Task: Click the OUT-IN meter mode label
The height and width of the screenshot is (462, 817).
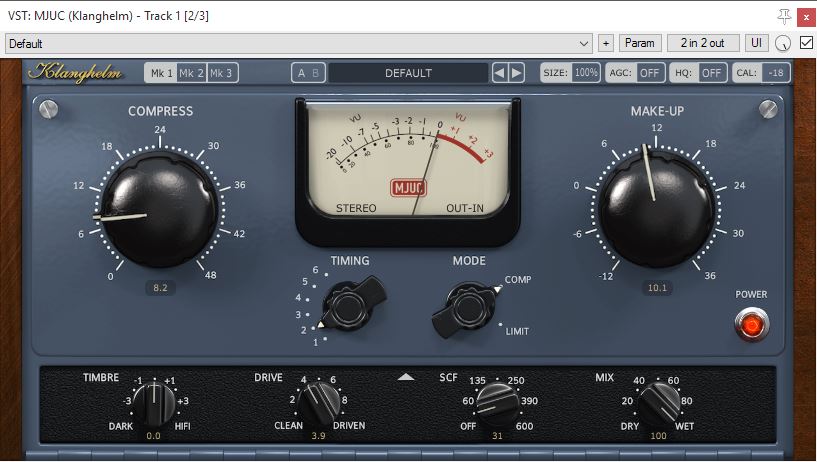Action: tap(465, 208)
